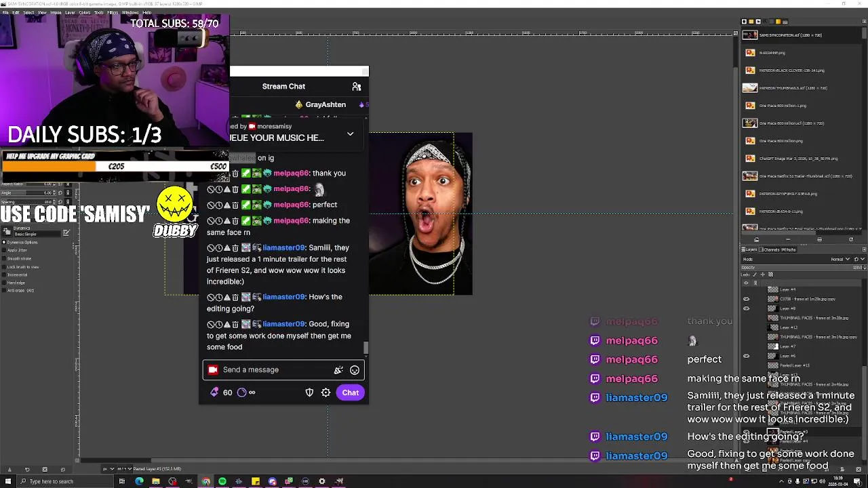The image size is (868, 488).
Task: Open the layer Mode dropdown showing Normal
Action: pyautogui.click(x=840, y=259)
